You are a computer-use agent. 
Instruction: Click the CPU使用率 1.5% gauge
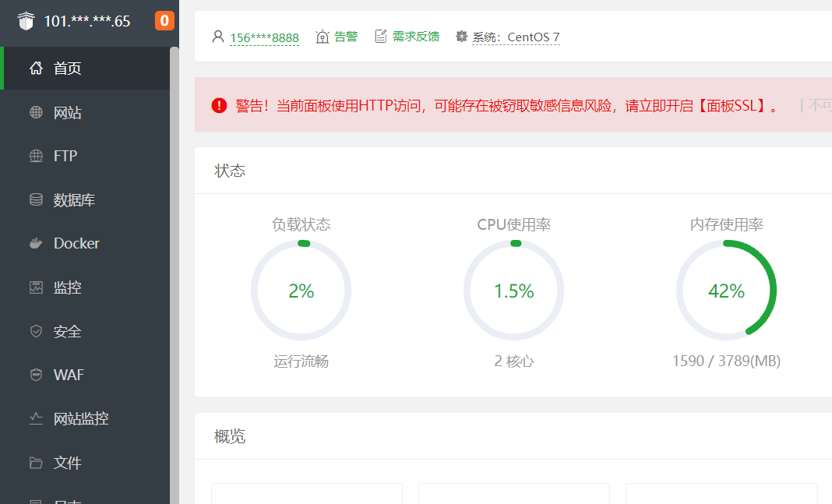[x=513, y=291]
